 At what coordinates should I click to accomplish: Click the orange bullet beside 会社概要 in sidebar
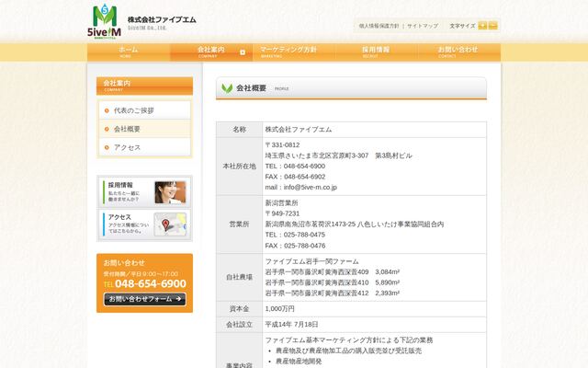(107, 129)
